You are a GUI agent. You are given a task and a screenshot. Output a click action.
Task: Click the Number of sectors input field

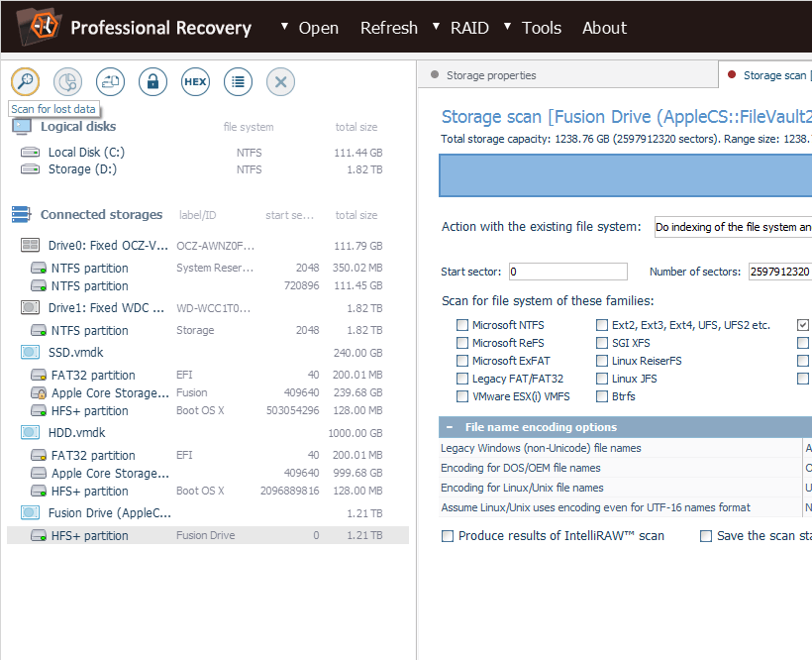pyautogui.click(x=780, y=272)
